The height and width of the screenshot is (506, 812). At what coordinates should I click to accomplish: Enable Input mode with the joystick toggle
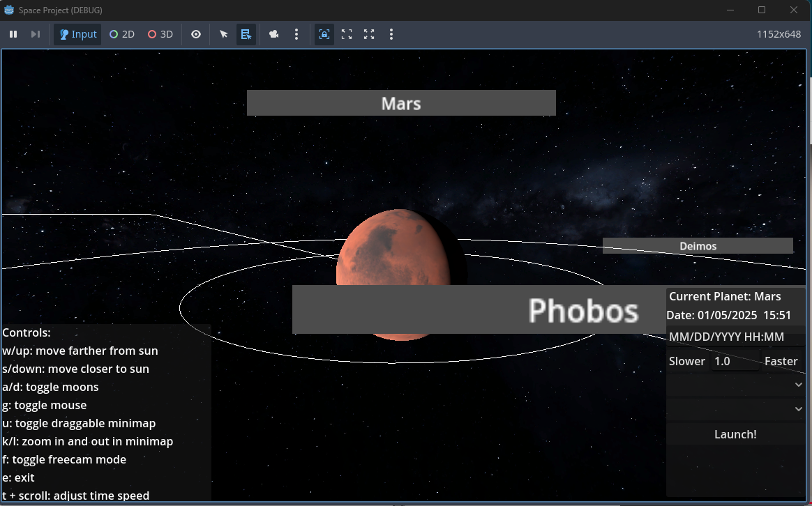[77, 34]
